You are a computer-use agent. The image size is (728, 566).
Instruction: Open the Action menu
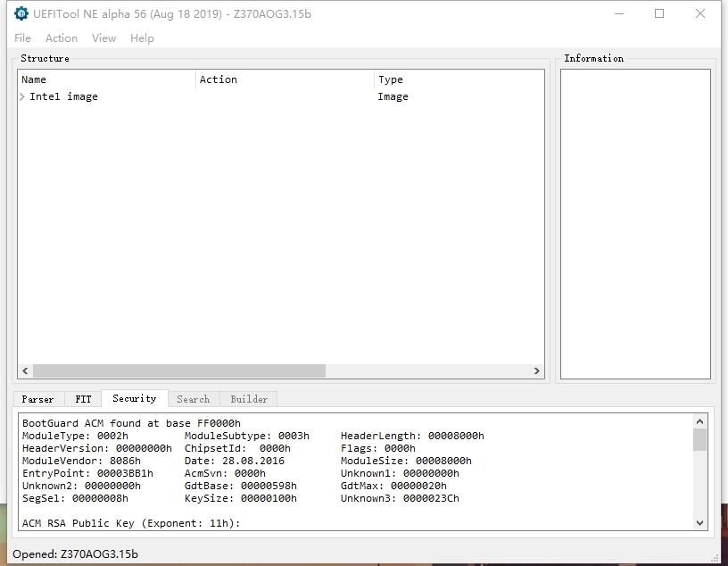click(62, 38)
